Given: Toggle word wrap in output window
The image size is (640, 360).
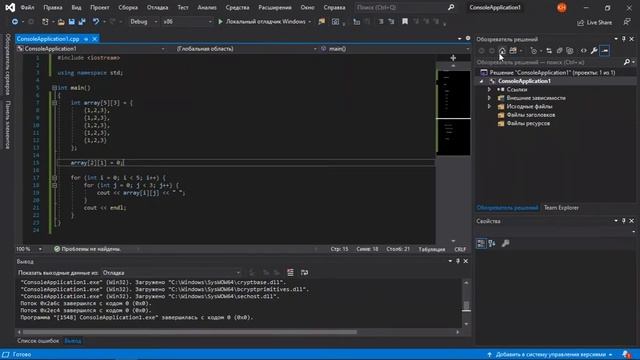Looking at the screenshot, I should 304,273.
